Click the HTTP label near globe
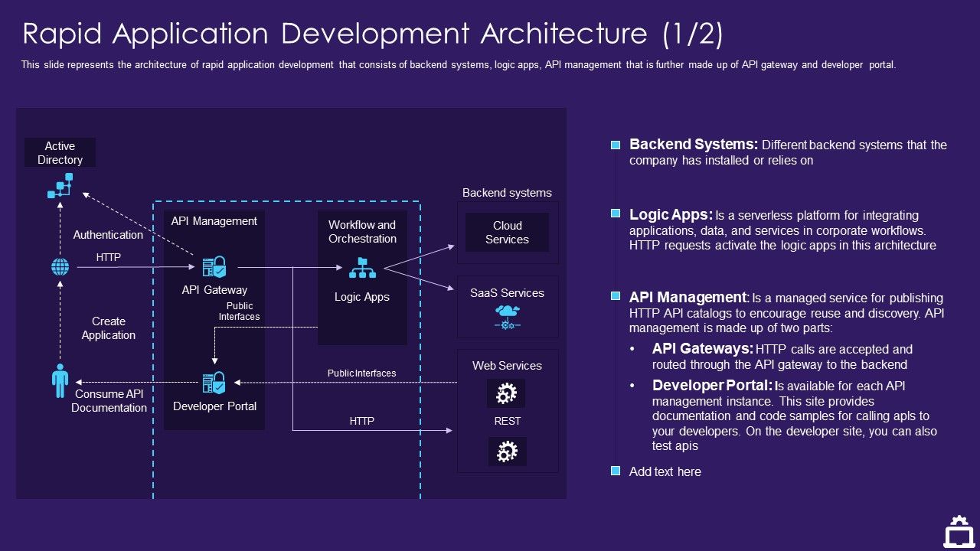 click(x=108, y=258)
